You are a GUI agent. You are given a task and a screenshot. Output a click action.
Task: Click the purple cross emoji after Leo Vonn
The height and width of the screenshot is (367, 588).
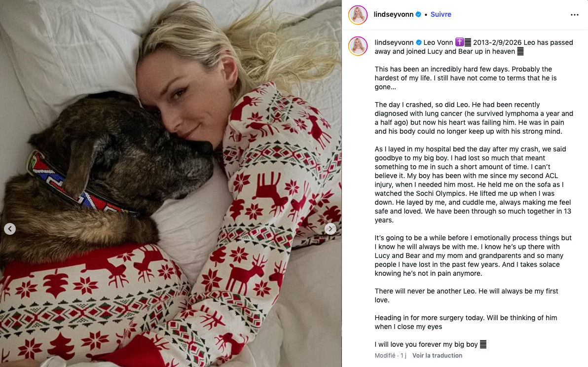[x=459, y=42]
